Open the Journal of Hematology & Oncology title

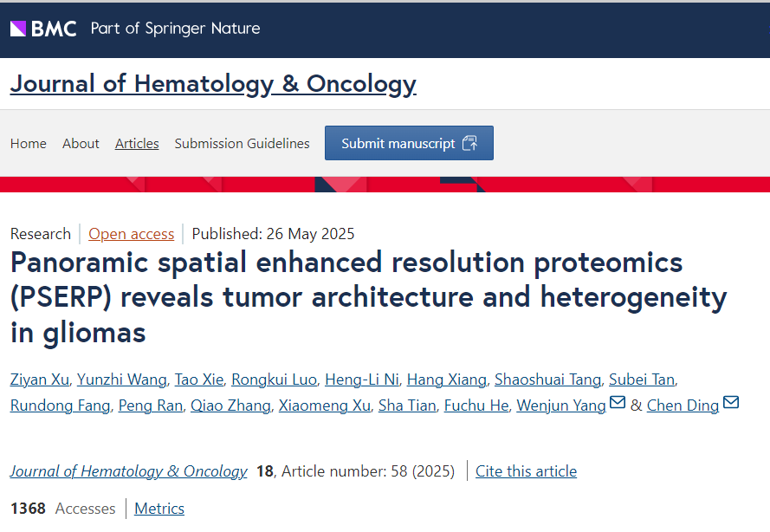point(213,84)
